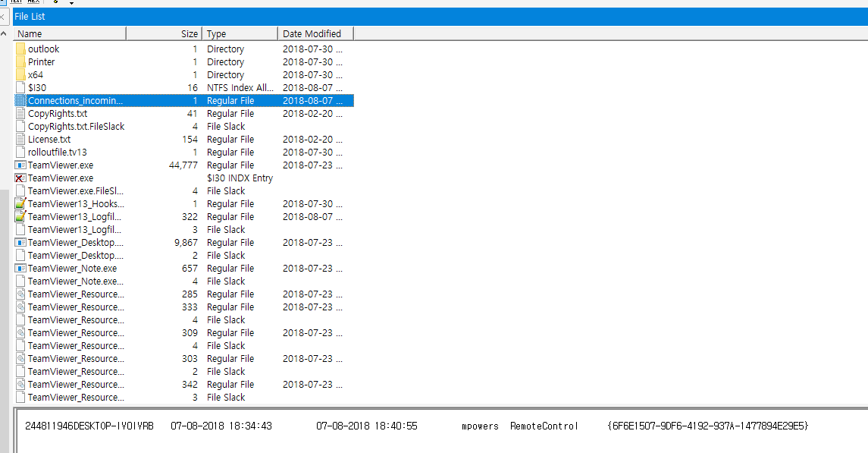
Task: Click the CopyRights.txt.FileSlack file icon
Action: tap(20, 126)
